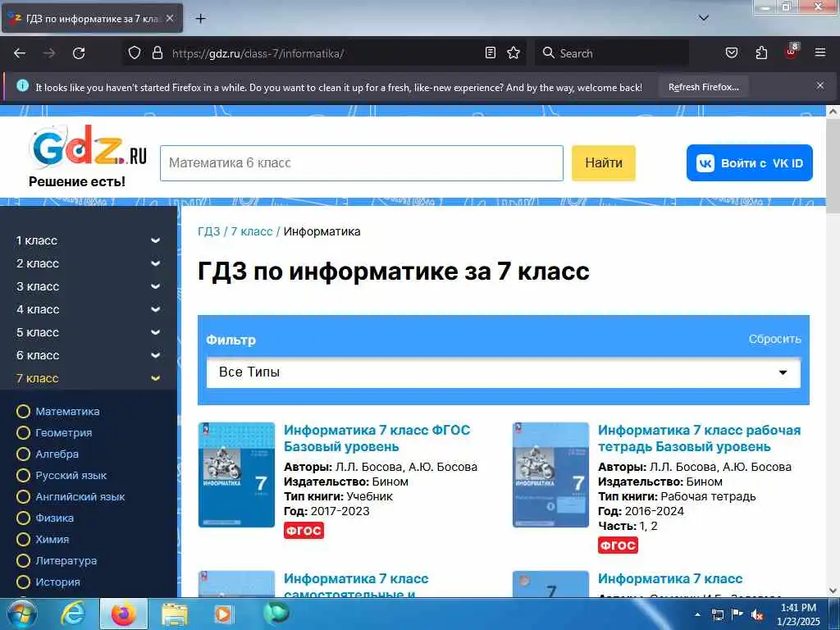Image resolution: width=840 pixels, height=630 pixels.
Task: Select the Физика subject circle
Action: (x=23, y=518)
